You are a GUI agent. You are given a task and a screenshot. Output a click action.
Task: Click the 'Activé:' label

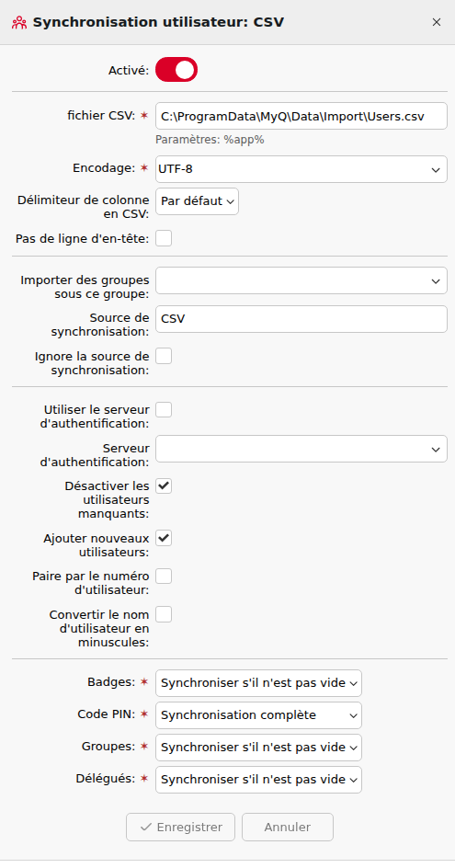[x=129, y=70]
